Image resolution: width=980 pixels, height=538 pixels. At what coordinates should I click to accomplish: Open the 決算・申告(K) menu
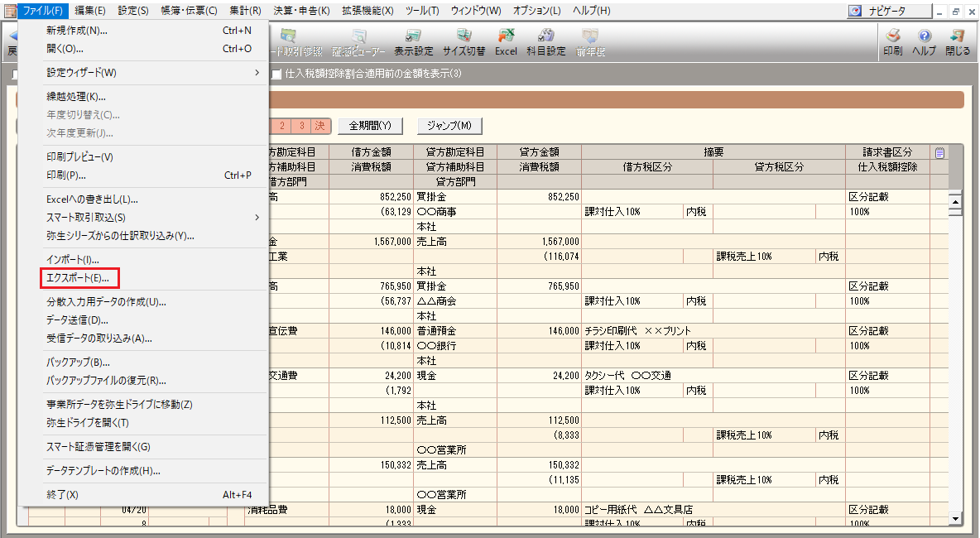[301, 11]
